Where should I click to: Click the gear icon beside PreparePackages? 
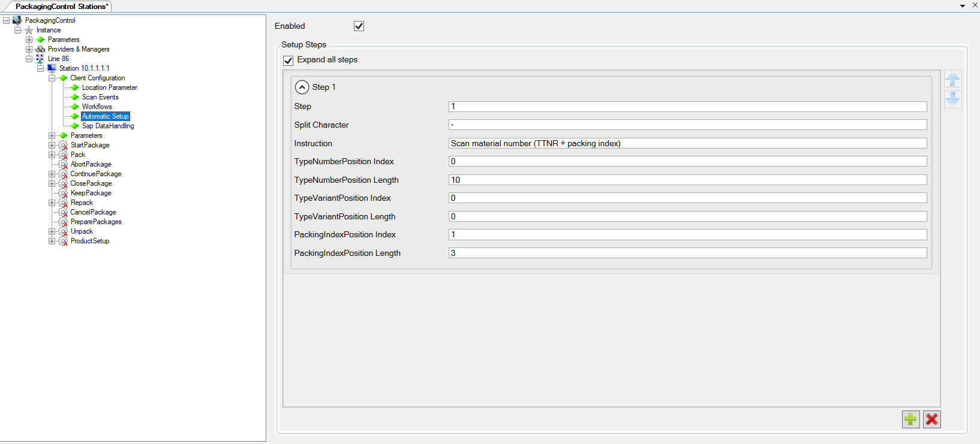[63, 222]
